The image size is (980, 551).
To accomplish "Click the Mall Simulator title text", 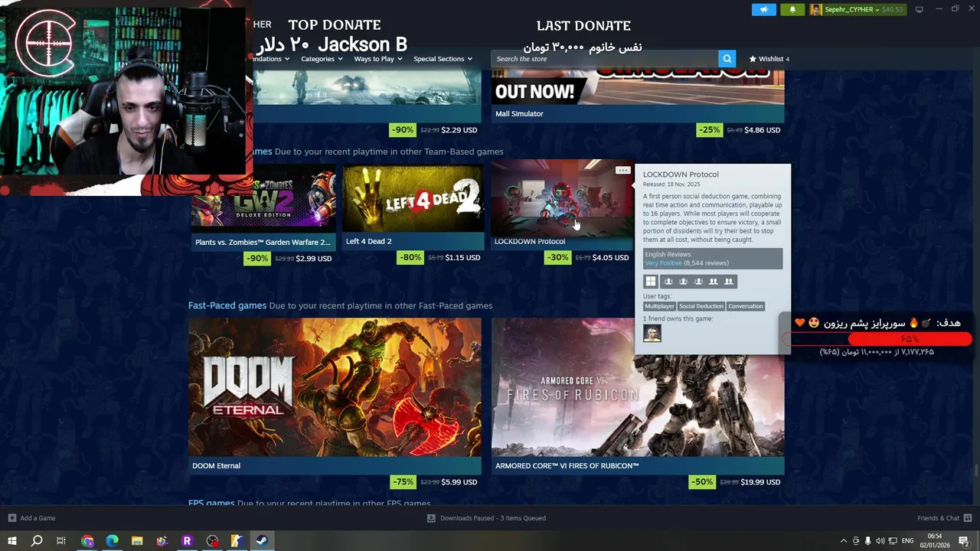I will (519, 114).
